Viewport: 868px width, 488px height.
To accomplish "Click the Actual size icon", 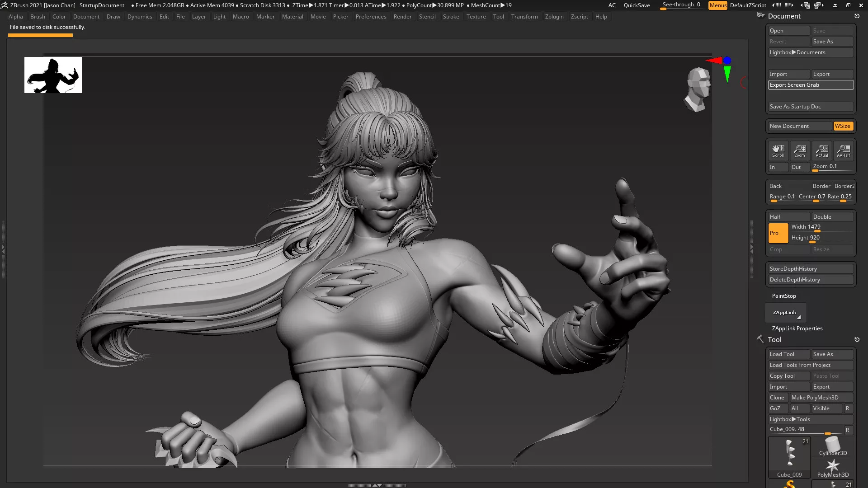I will click(x=821, y=150).
